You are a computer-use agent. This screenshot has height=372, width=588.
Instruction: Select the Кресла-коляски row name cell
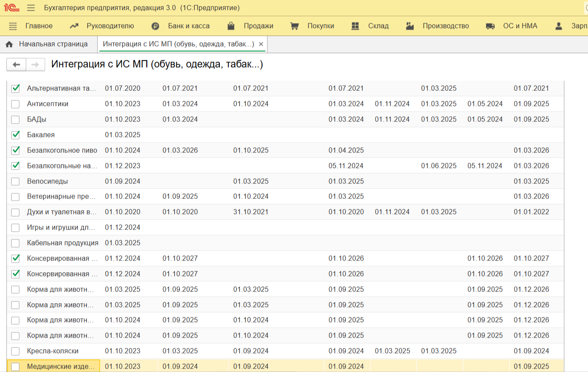click(52, 351)
